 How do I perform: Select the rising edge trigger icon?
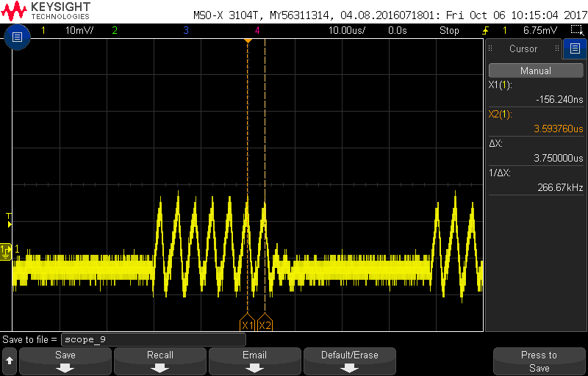click(486, 30)
